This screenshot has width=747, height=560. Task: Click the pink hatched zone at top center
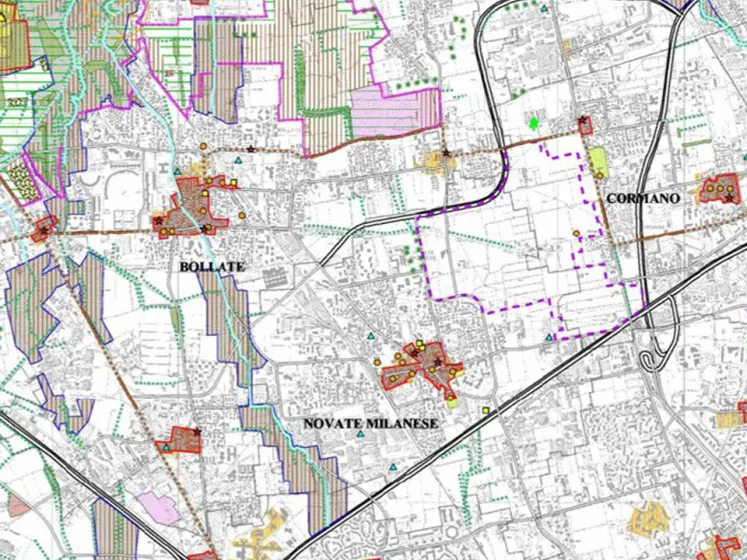395,109
